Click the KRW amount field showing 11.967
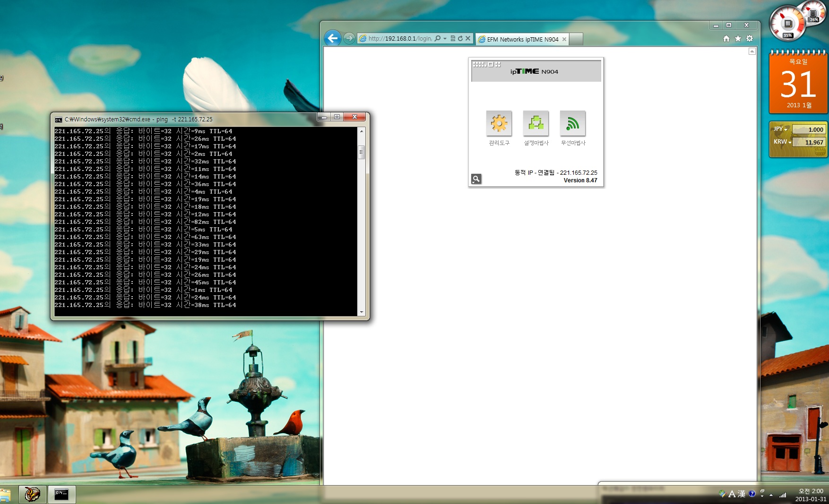 [809, 142]
